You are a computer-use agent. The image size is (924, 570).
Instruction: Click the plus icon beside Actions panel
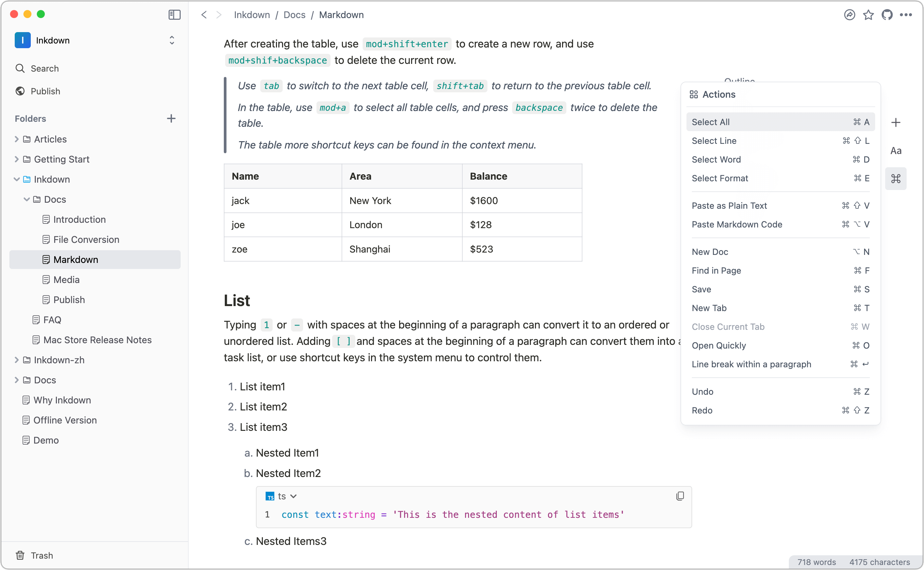pyautogui.click(x=896, y=122)
